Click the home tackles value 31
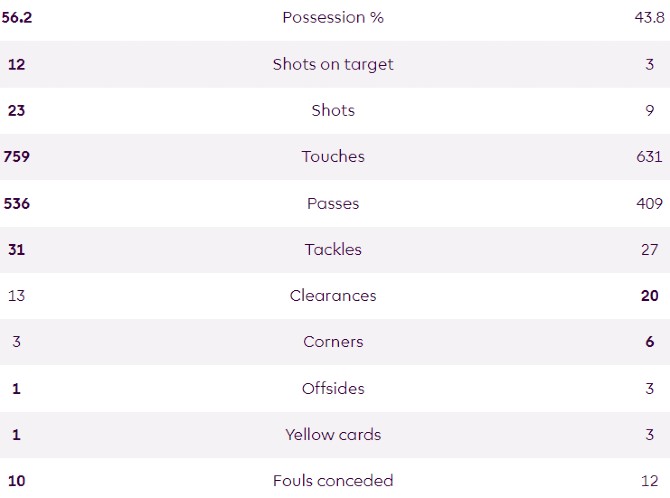 coord(15,249)
